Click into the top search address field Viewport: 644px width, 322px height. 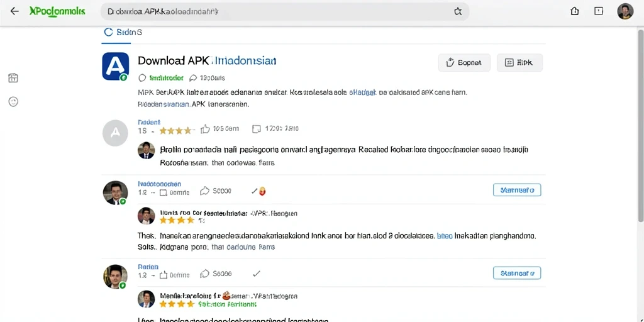coord(285,11)
